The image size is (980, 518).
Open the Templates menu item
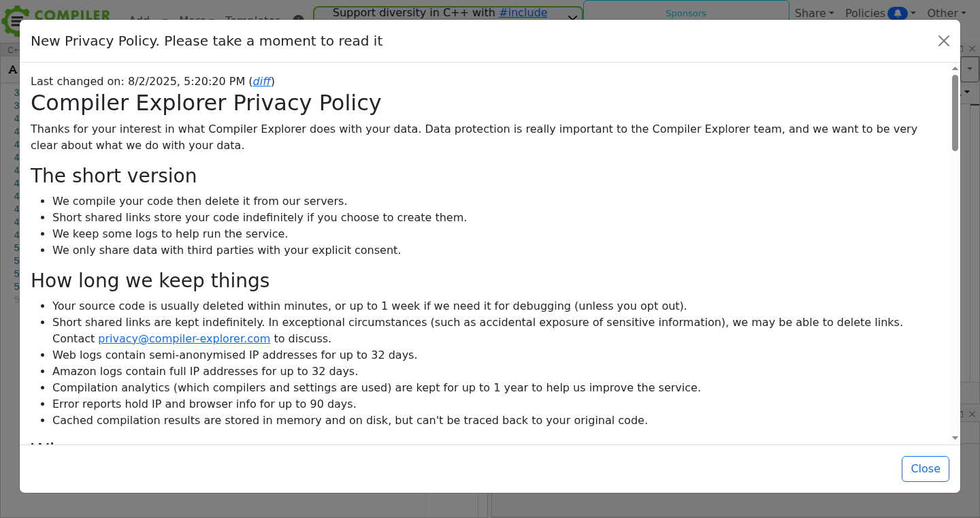point(252,17)
